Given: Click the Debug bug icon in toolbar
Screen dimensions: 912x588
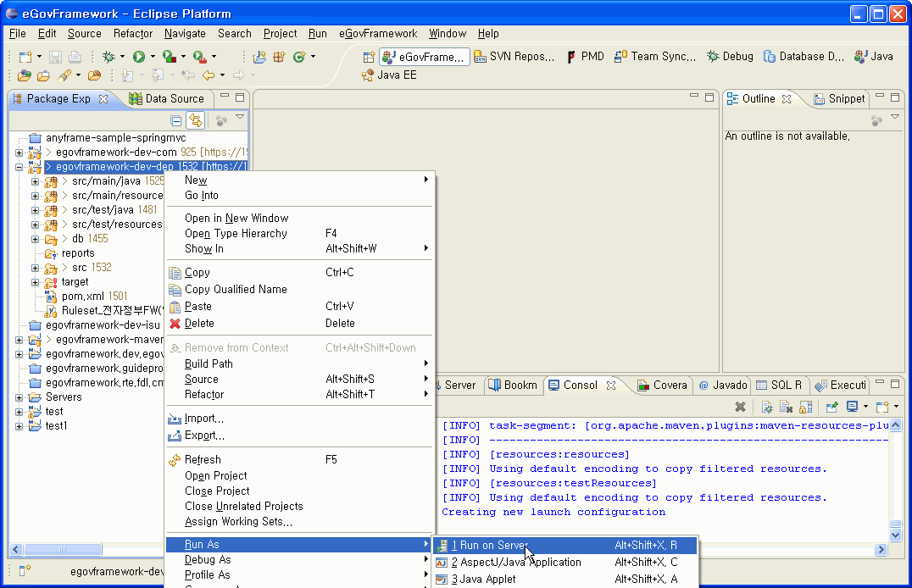Looking at the screenshot, I should [108, 57].
